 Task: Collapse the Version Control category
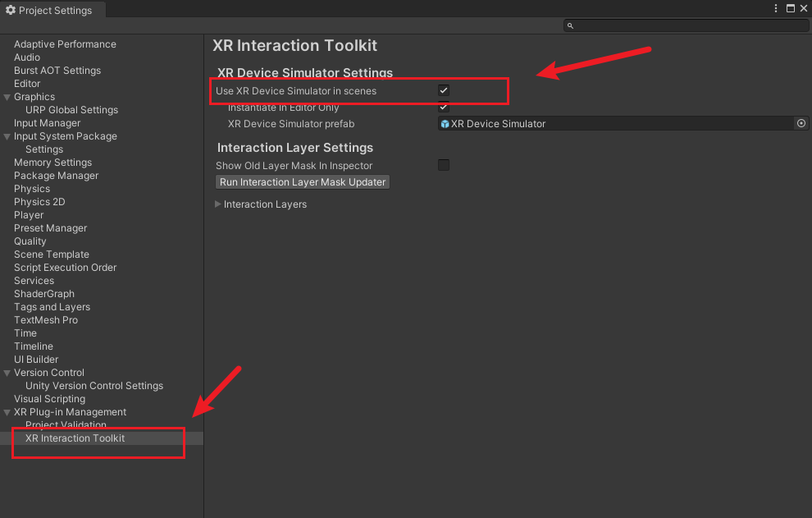(x=7, y=373)
